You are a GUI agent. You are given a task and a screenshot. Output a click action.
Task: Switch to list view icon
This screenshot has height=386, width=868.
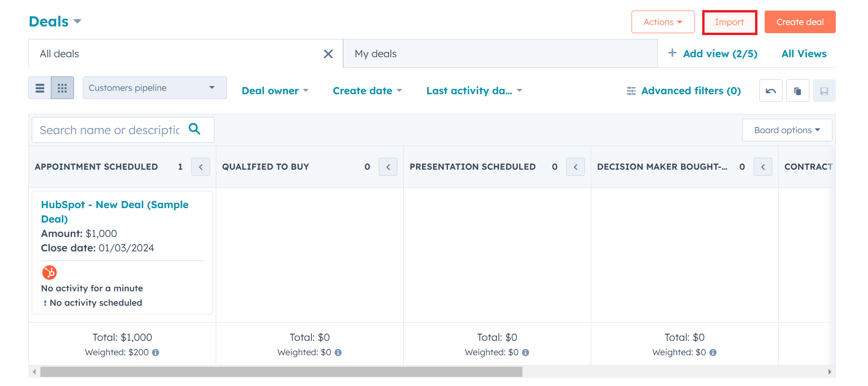40,88
